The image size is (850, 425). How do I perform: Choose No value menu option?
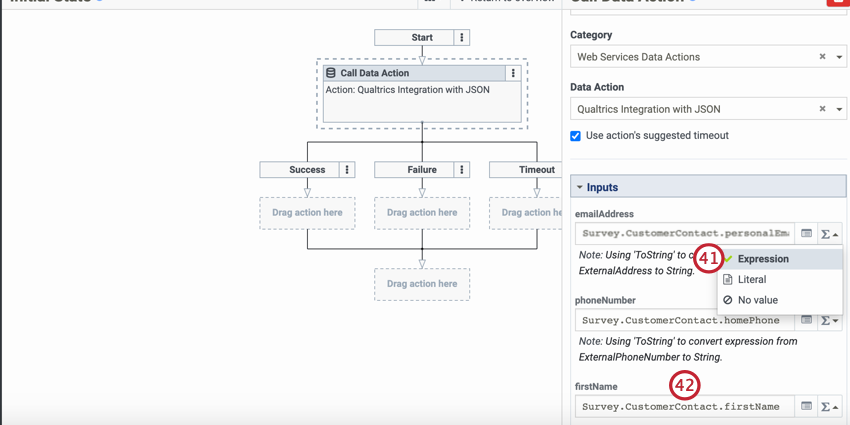tap(757, 300)
